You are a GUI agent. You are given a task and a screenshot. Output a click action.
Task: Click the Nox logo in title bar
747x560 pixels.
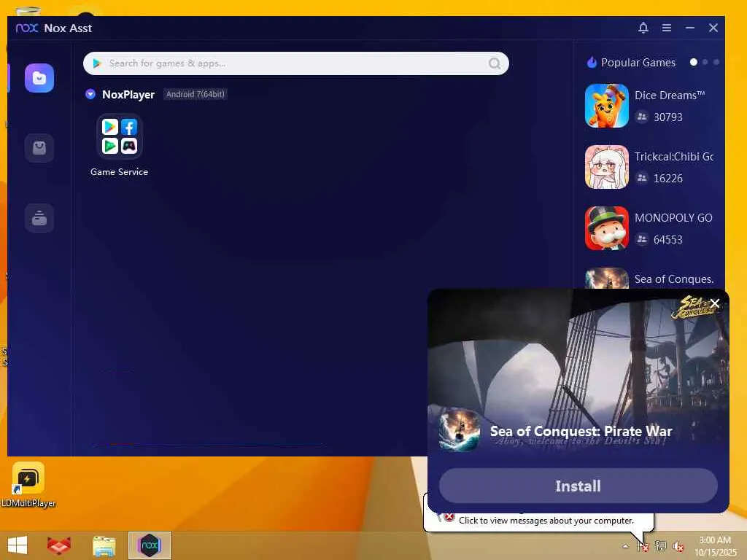27,28
